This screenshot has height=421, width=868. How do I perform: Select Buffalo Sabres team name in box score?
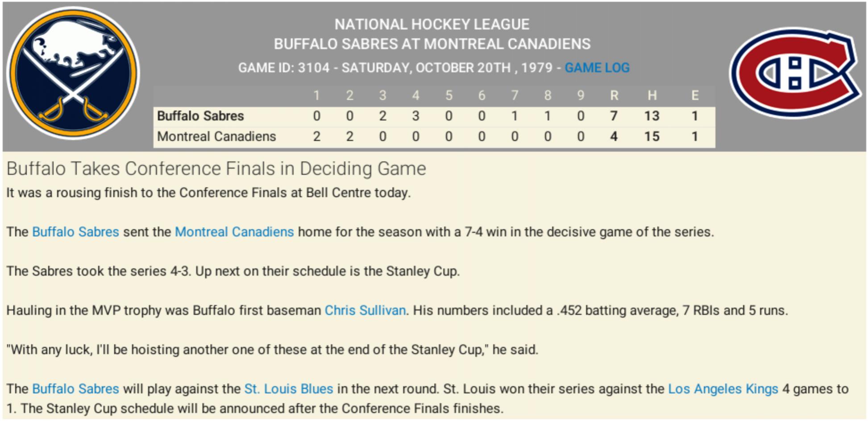pos(200,116)
